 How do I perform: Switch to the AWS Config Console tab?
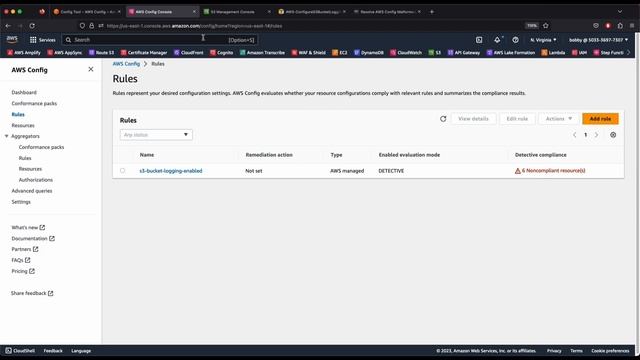point(162,11)
